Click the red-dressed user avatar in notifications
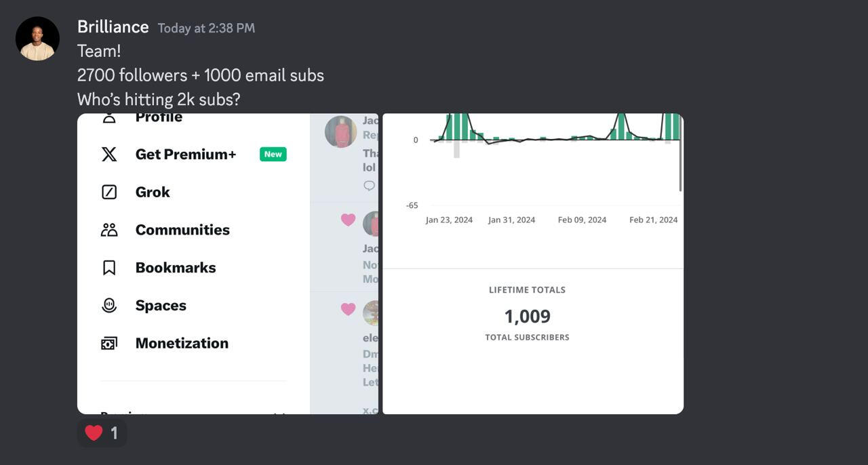The image size is (868, 465). (341, 132)
